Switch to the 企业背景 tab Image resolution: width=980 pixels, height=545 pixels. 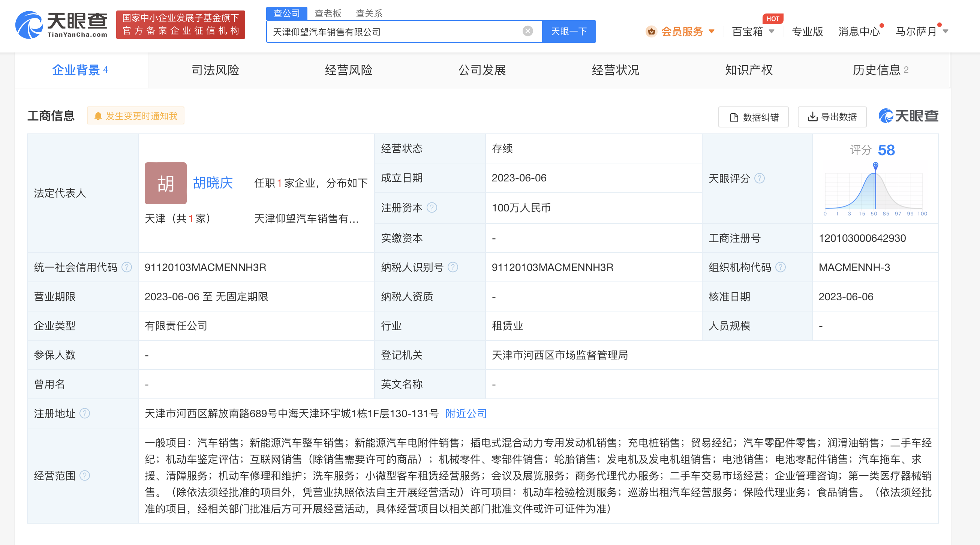(81, 70)
